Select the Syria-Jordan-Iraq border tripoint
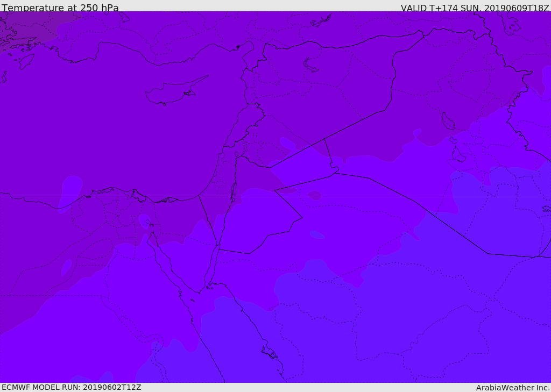Image resolution: width=551 pixels, height=392 pixels. coord(324,139)
